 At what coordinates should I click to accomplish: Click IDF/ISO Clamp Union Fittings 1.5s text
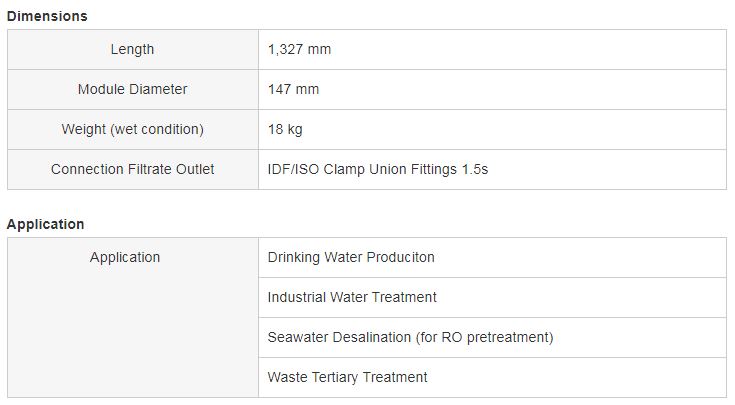pyautogui.click(x=377, y=169)
